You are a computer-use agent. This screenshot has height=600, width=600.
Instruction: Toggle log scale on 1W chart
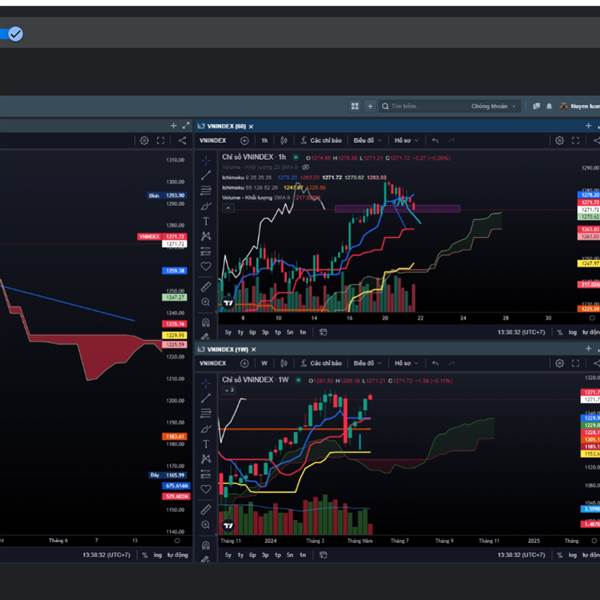572,555
